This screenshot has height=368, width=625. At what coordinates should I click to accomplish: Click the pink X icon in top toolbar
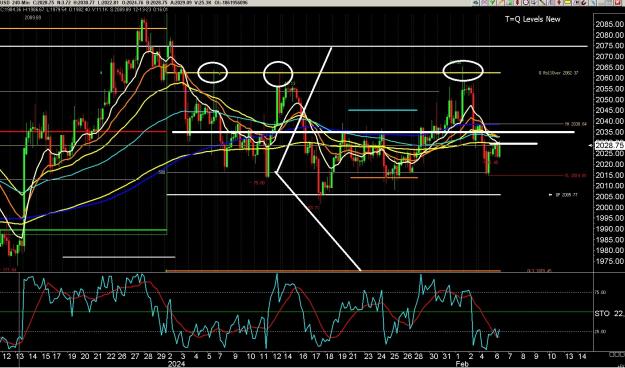point(484,2)
